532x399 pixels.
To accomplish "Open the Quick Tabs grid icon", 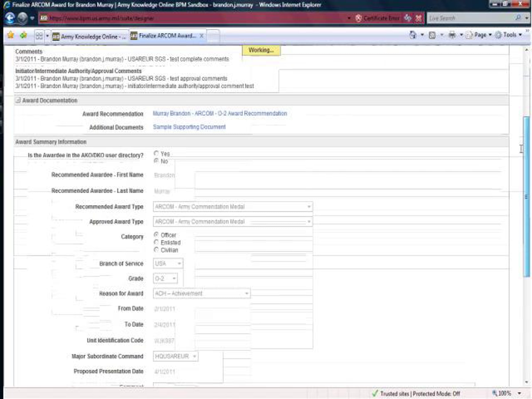I will pos(39,36).
